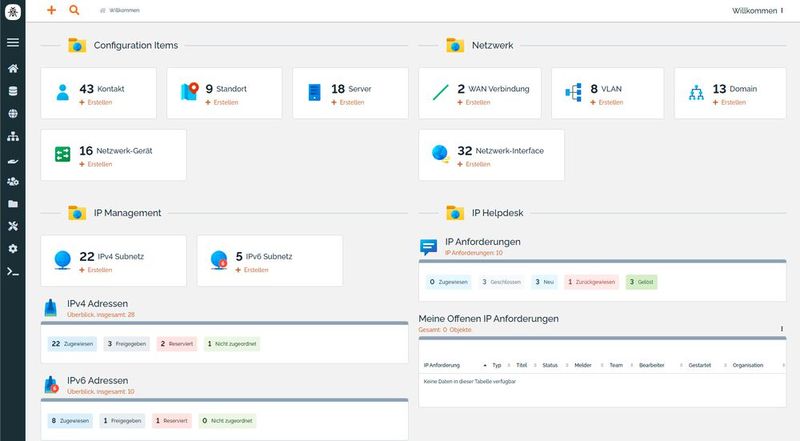Image resolution: width=800 pixels, height=441 pixels.
Task: Open the 1 Zurückgewiesen IP requests badge
Action: pyautogui.click(x=591, y=282)
